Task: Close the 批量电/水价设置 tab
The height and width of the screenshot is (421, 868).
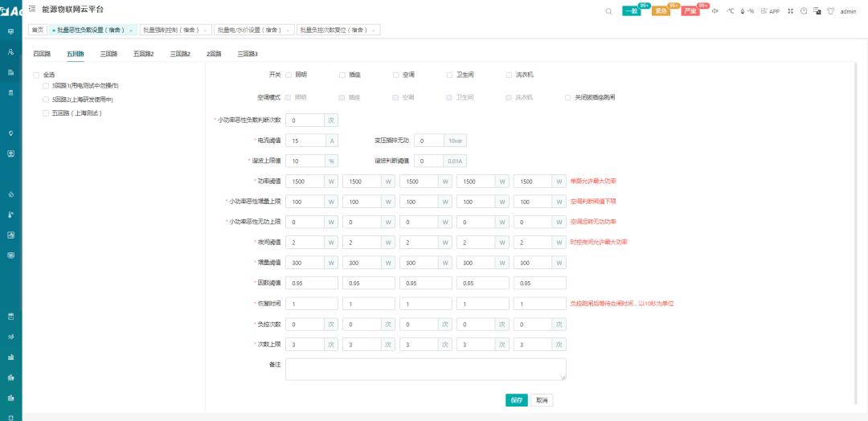Action: tap(288, 31)
